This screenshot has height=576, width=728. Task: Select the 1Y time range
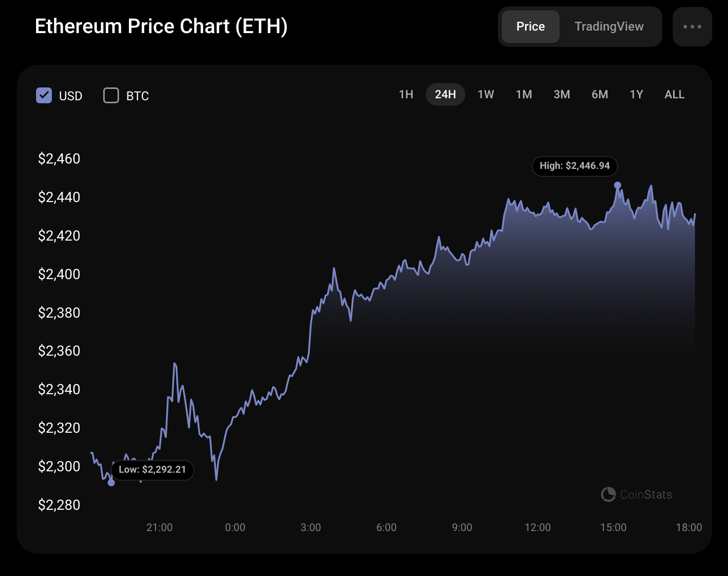click(636, 94)
